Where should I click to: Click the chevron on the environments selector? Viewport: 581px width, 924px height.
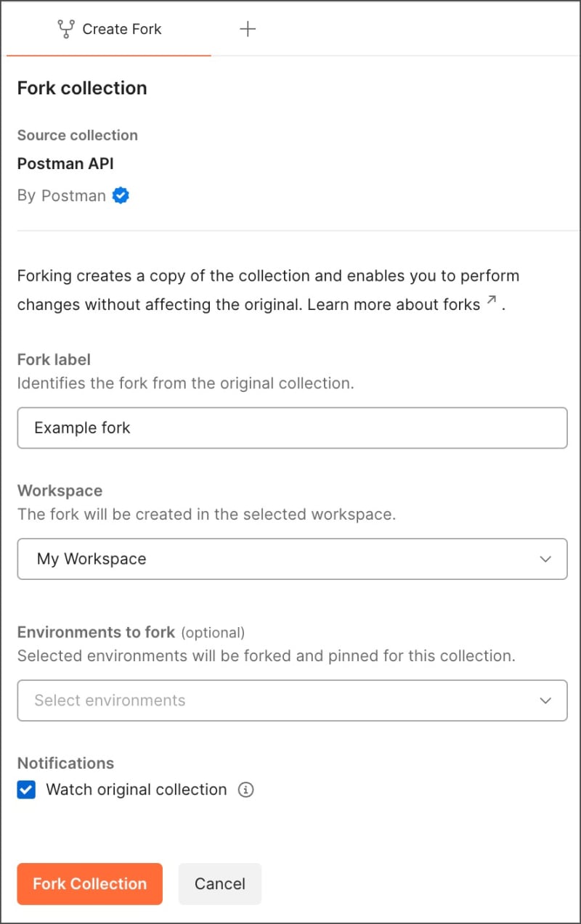coord(545,700)
